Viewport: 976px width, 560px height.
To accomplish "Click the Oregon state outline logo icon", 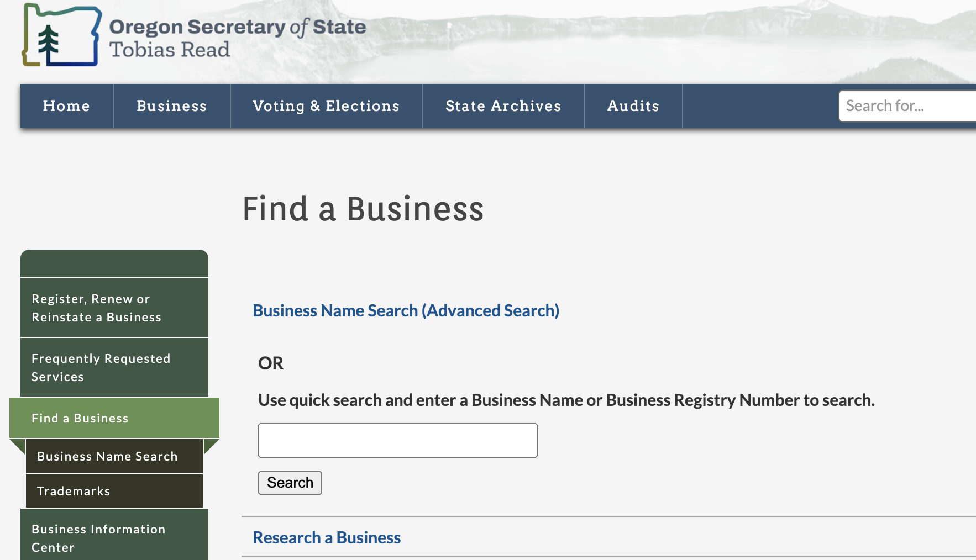I will pyautogui.click(x=61, y=35).
